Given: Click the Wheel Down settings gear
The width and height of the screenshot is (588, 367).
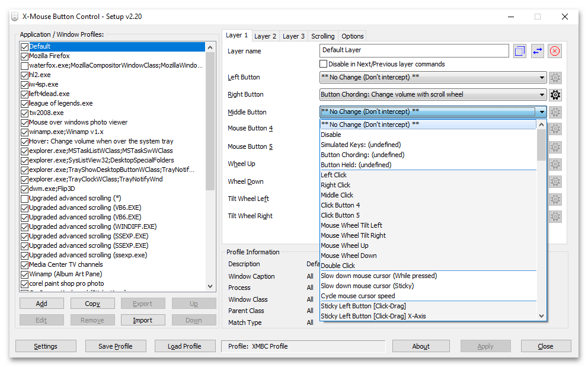Looking at the screenshot, I should pyautogui.click(x=555, y=181).
